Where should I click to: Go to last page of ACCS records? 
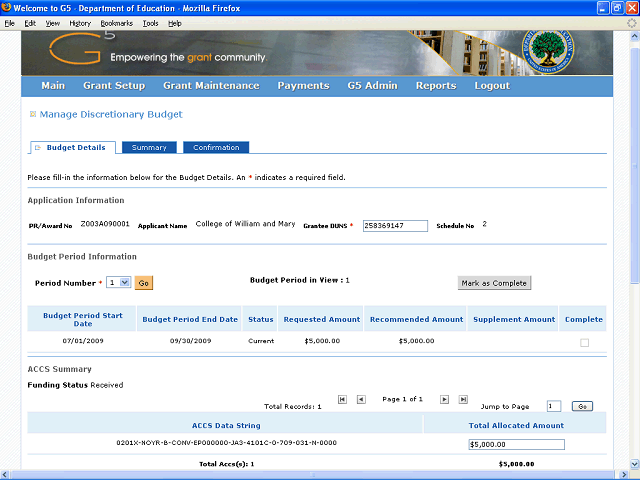(463, 399)
